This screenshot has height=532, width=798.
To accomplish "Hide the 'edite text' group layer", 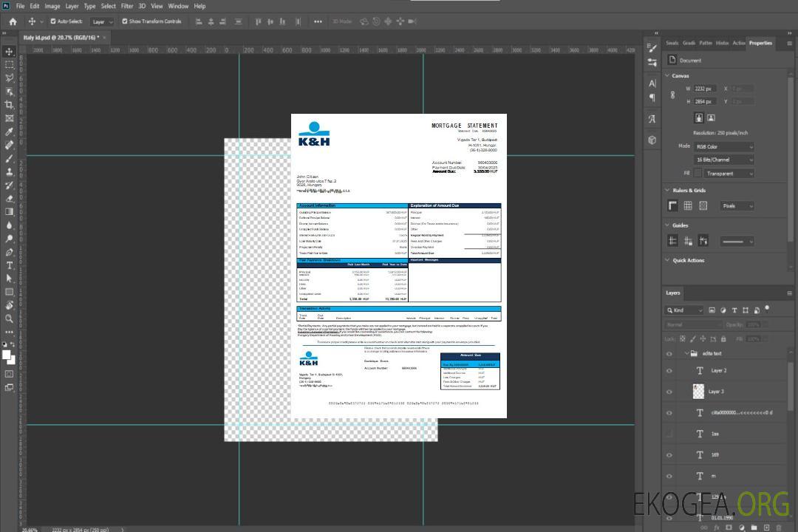I will pyautogui.click(x=669, y=354).
